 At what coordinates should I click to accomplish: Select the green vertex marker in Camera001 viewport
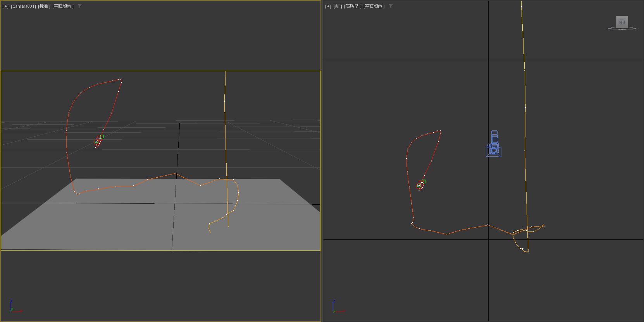tap(102, 136)
